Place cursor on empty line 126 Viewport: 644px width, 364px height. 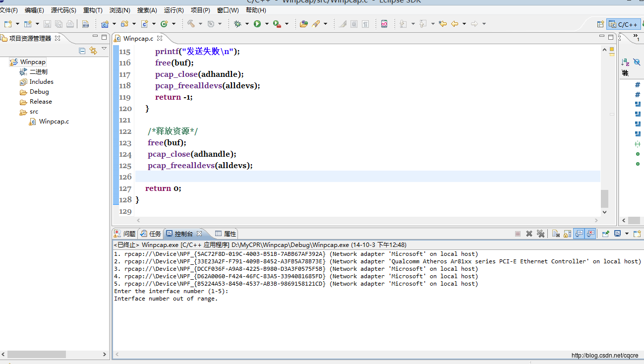click(367, 177)
